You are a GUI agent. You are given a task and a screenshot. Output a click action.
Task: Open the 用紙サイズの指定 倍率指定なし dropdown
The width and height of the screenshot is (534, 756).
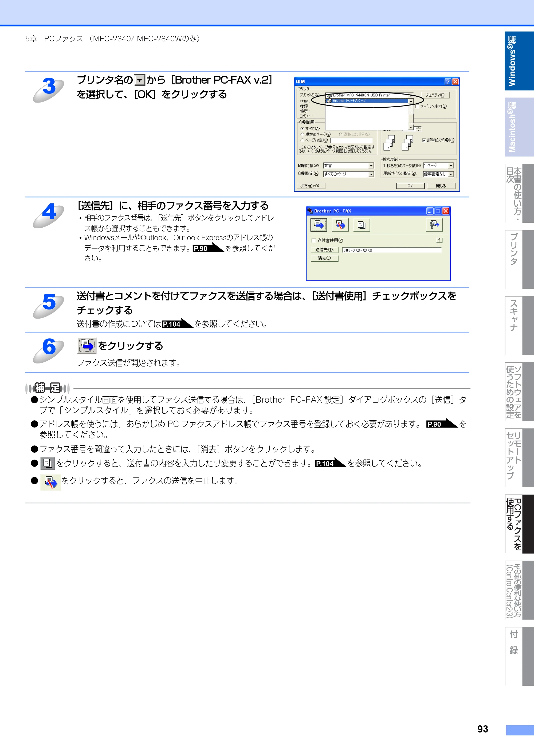[x=438, y=174]
